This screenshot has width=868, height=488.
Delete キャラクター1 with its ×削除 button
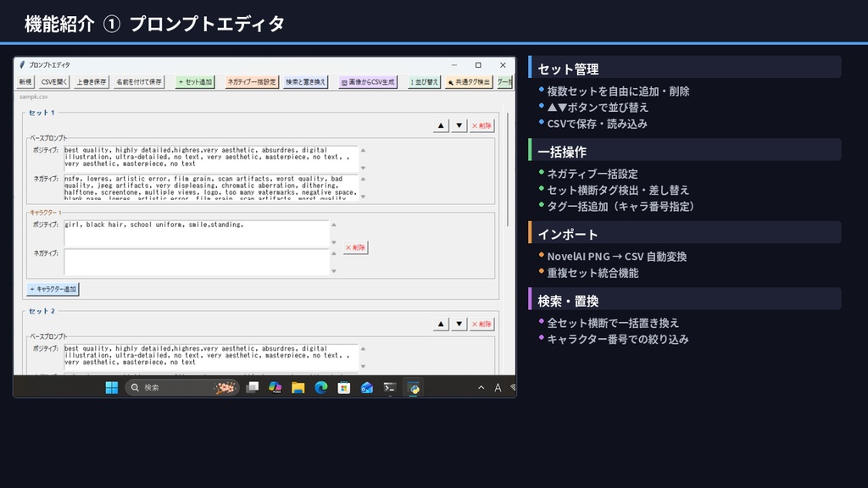pyautogui.click(x=353, y=247)
